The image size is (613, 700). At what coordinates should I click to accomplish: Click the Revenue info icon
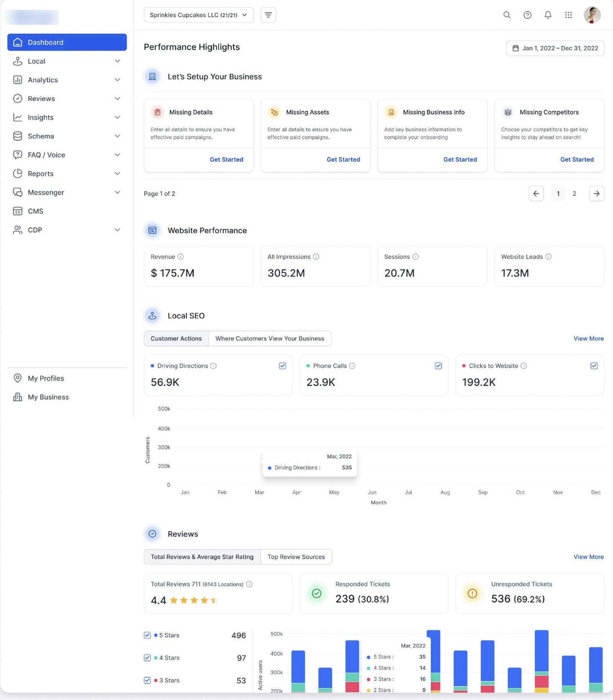pyautogui.click(x=180, y=257)
